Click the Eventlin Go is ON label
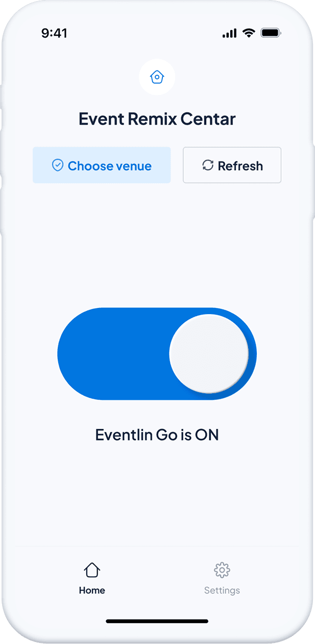315x644 pixels. click(157, 435)
